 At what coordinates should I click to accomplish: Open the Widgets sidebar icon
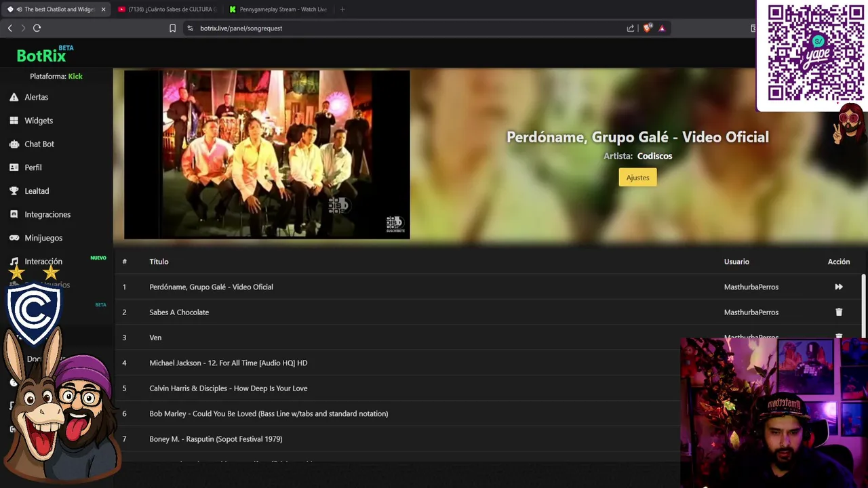(14, 121)
